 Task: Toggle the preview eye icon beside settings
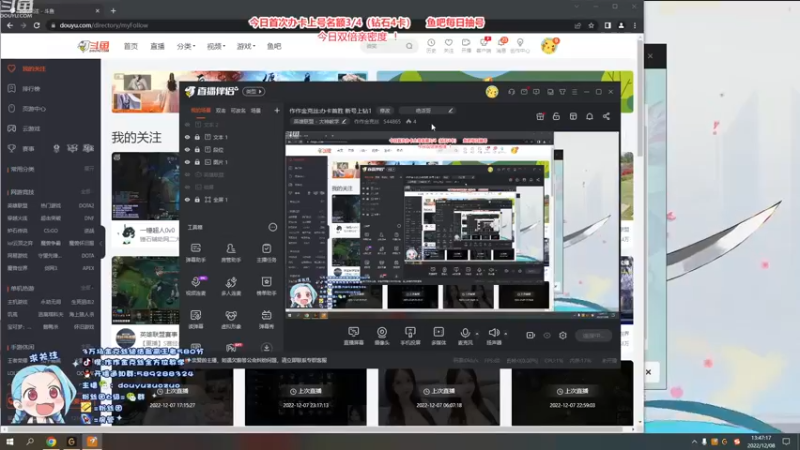547,335
